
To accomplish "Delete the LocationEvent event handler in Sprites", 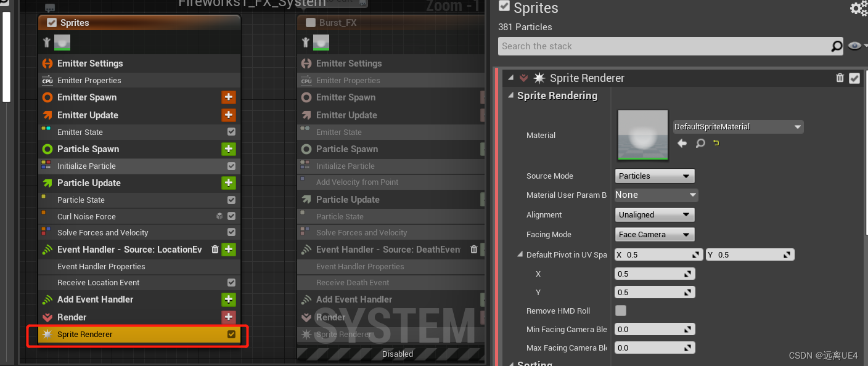I will click(x=215, y=250).
